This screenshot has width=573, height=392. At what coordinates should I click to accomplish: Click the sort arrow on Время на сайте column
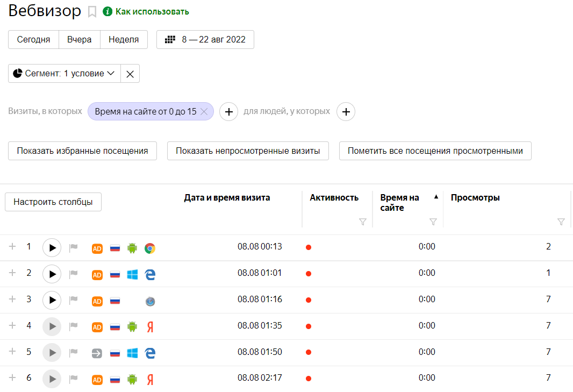pyautogui.click(x=435, y=197)
